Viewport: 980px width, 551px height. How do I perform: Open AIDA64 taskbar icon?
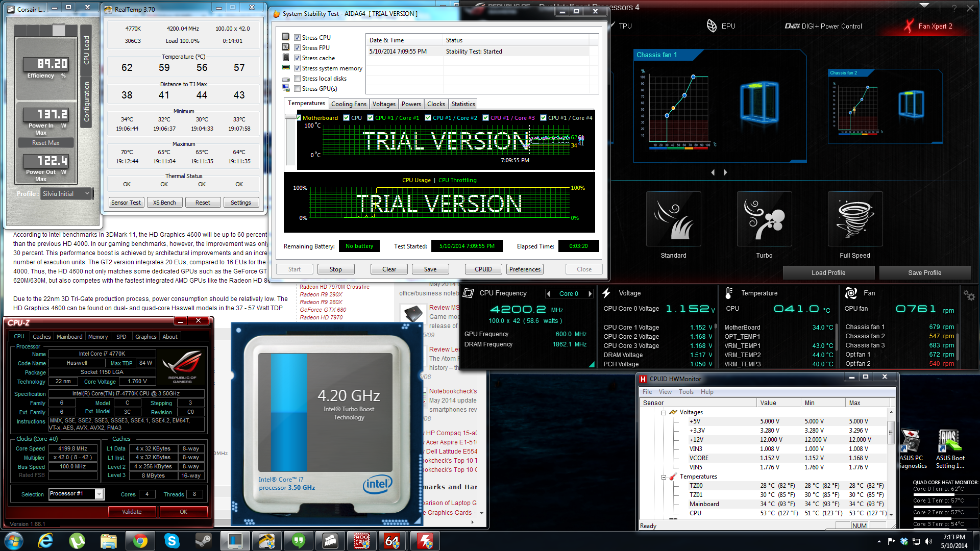pyautogui.click(x=392, y=541)
